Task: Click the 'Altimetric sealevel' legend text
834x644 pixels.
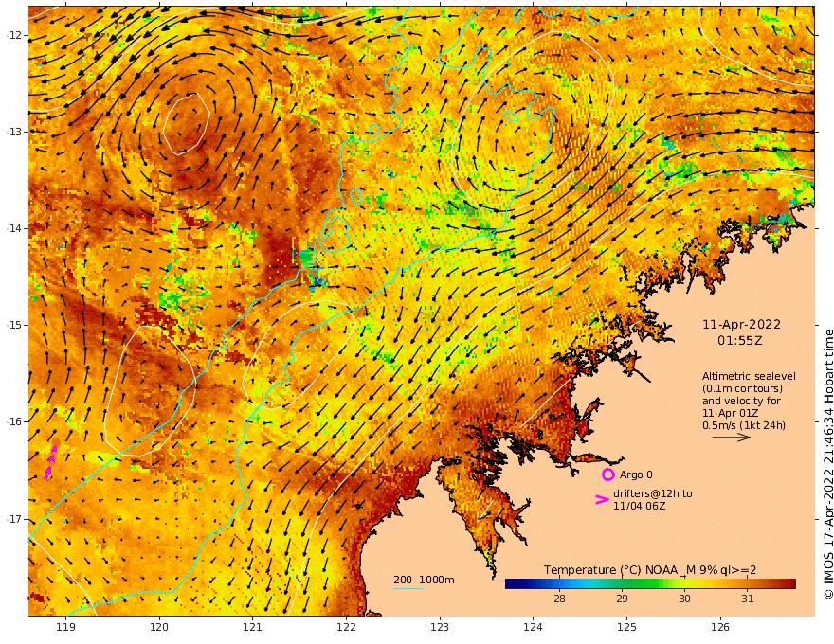Action: pos(749,376)
